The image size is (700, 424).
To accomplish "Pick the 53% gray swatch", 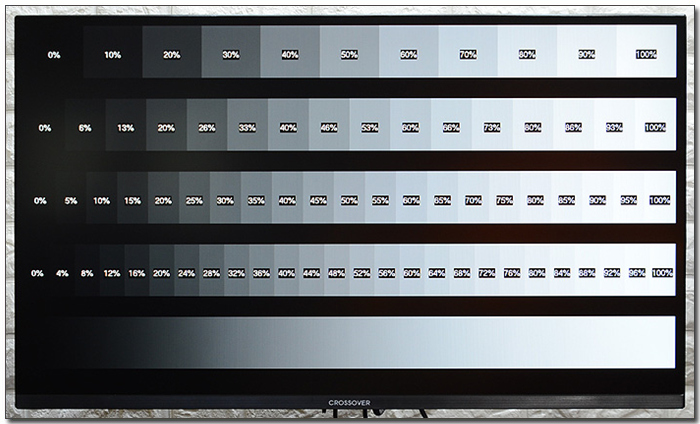I will [x=370, y=125].
